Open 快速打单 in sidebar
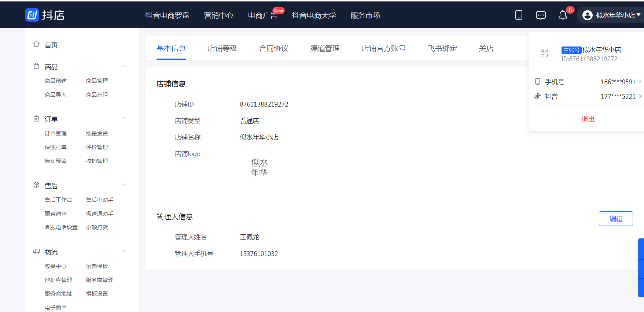 tap(56, 147)
